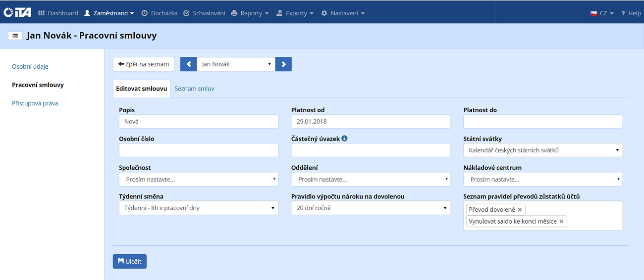
Task: Click the contract card icon beside page title
Action: pos(15,36)
